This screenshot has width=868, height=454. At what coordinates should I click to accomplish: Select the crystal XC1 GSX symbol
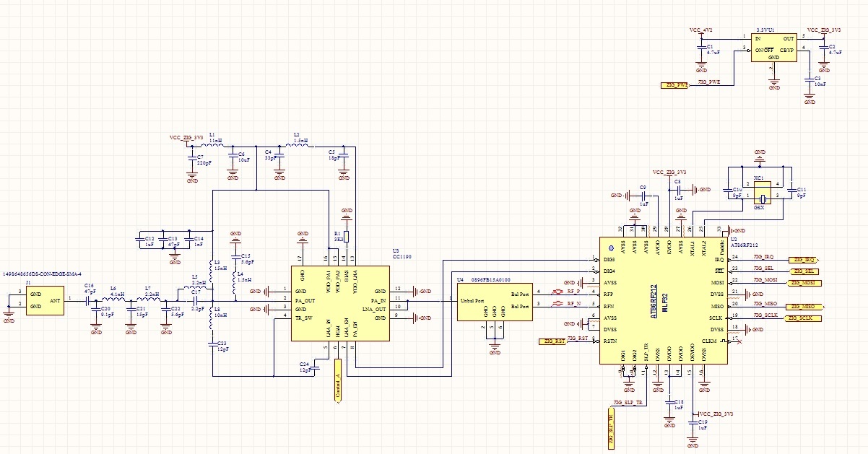(x=762, y=193)
